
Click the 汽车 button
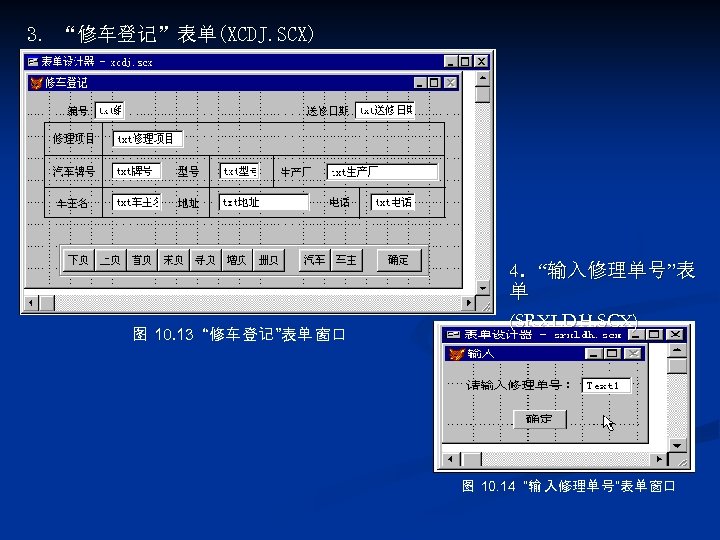pyautogui.click(x=315, y=260)
